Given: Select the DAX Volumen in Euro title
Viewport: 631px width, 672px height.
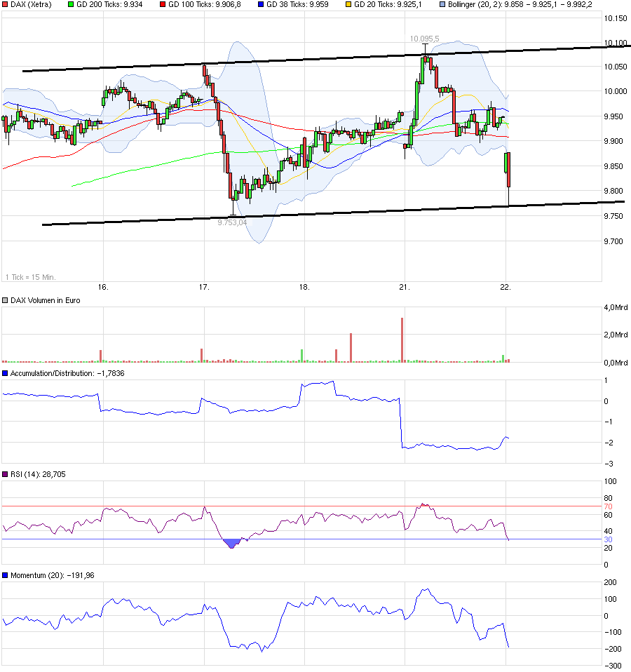Looking at the screenshot, I should point(46,300).
